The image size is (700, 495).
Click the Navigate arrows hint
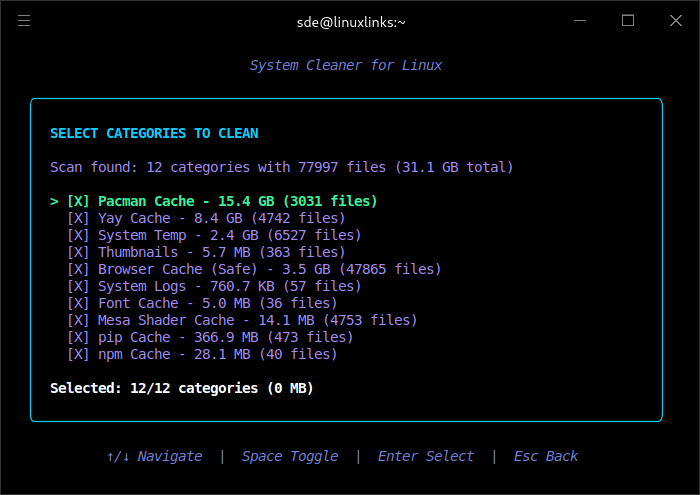154,456
